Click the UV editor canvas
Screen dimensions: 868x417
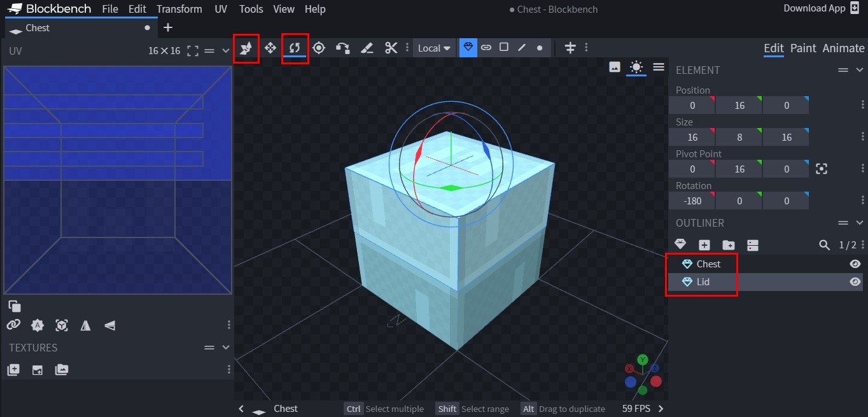pyautogui.click(x=117, y=180)
